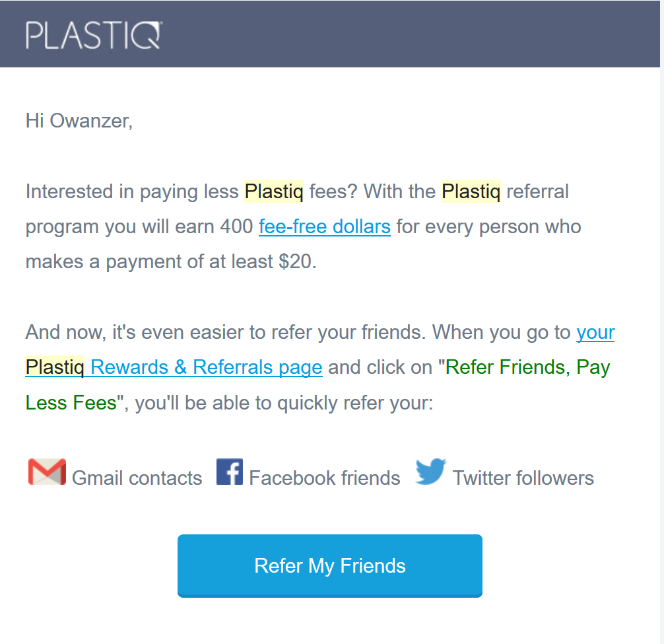Click the Facebook logo icon
The width and height of the screenshot is (664, 644).
230,472
